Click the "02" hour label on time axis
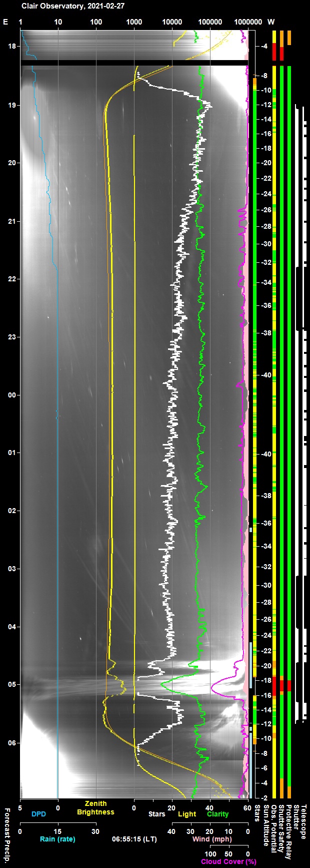This screenshot has width=310, height=868. 12,511
